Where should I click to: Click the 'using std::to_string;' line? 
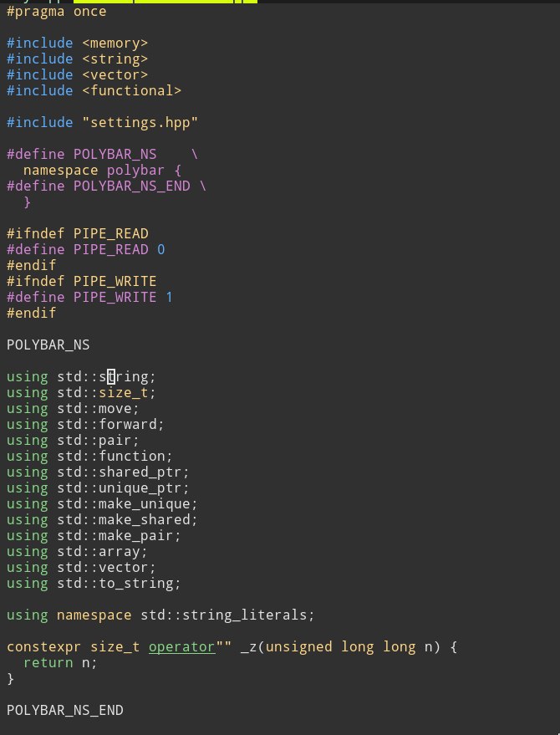coord(94,584)
